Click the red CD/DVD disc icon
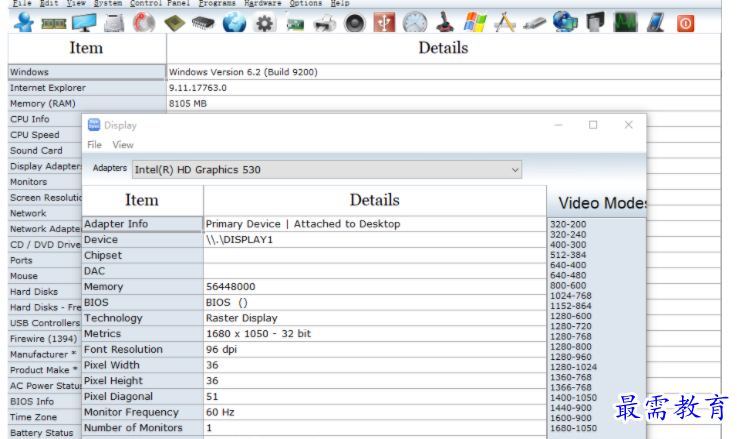Image resolution: width=737 pixels, height=439 pixels. tap(144, 23)
